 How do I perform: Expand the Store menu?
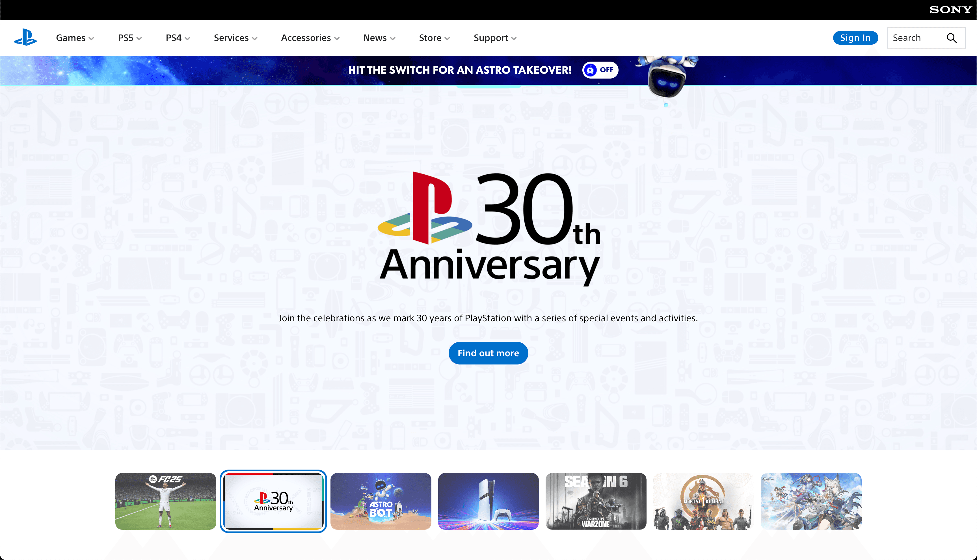click(x=435, y=38)
